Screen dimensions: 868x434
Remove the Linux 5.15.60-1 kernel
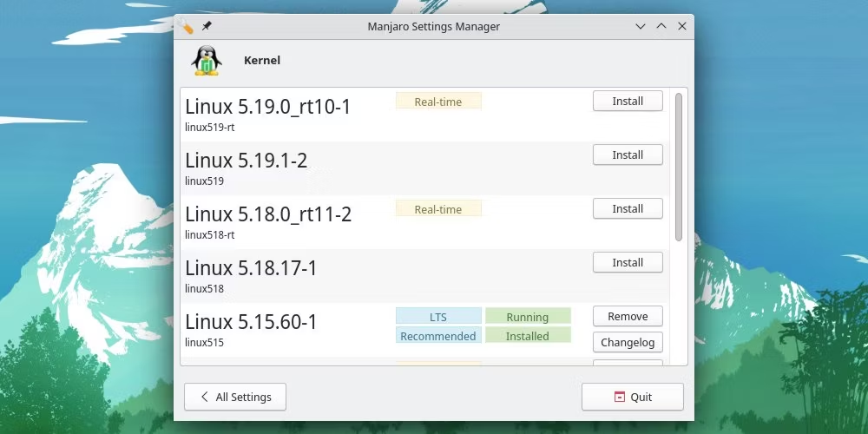pos(628,316)
